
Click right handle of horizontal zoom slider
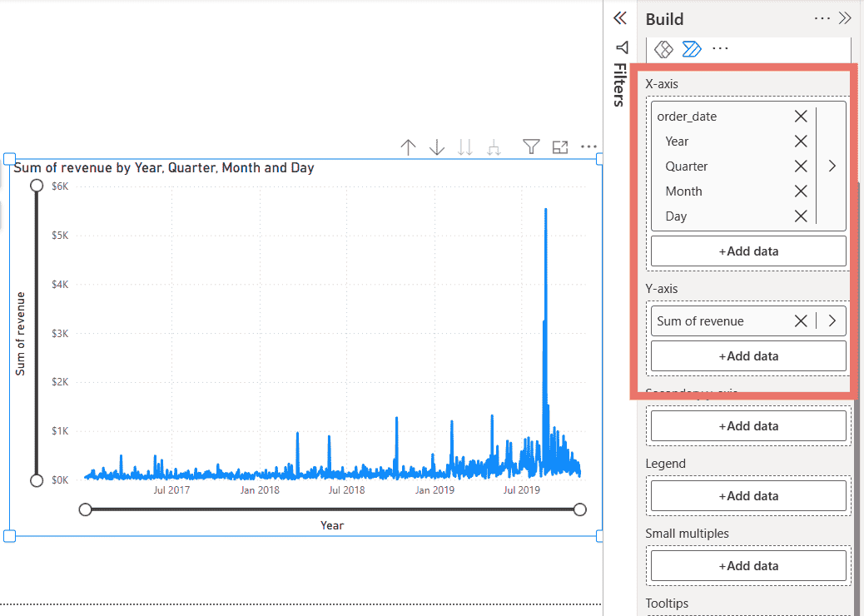pos(579,509)
